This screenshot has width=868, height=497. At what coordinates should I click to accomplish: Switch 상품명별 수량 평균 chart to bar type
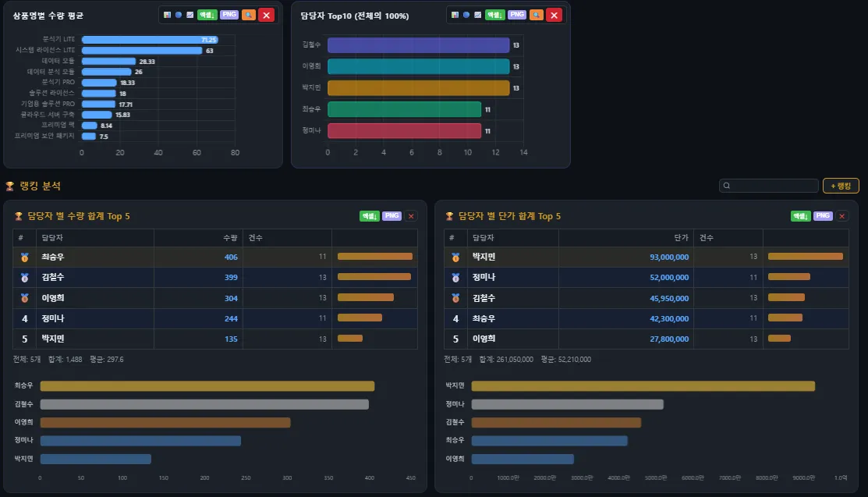tap(167, 15)
